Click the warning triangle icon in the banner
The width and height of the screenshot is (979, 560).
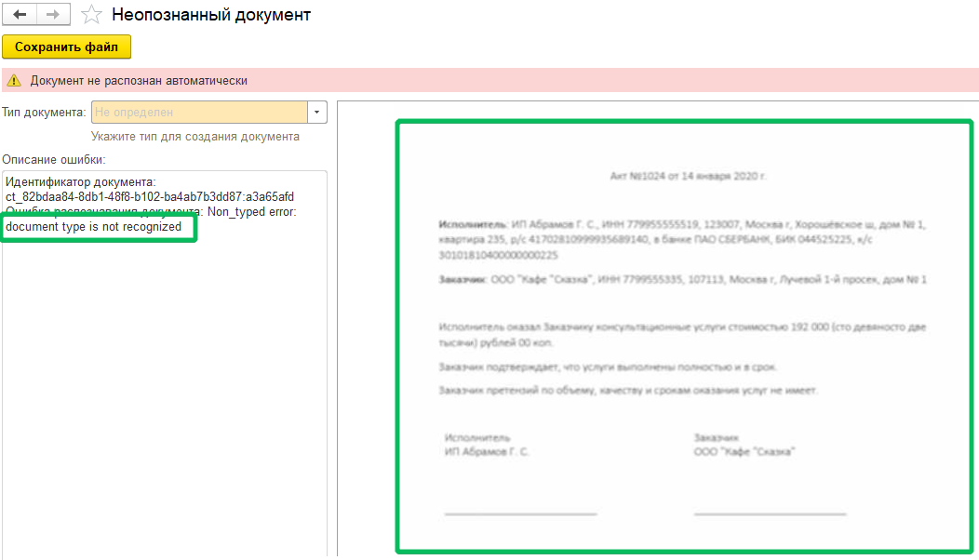coord(14,81)
